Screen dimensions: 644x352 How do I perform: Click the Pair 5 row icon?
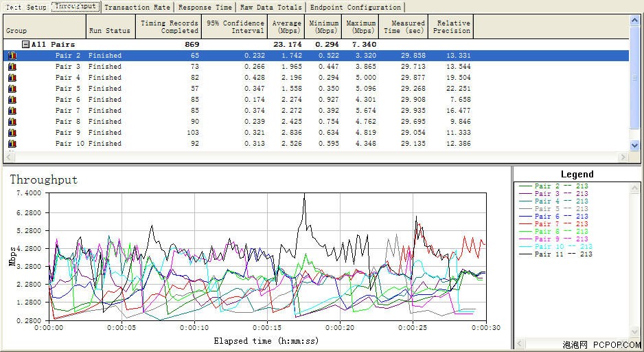[12, 89]
